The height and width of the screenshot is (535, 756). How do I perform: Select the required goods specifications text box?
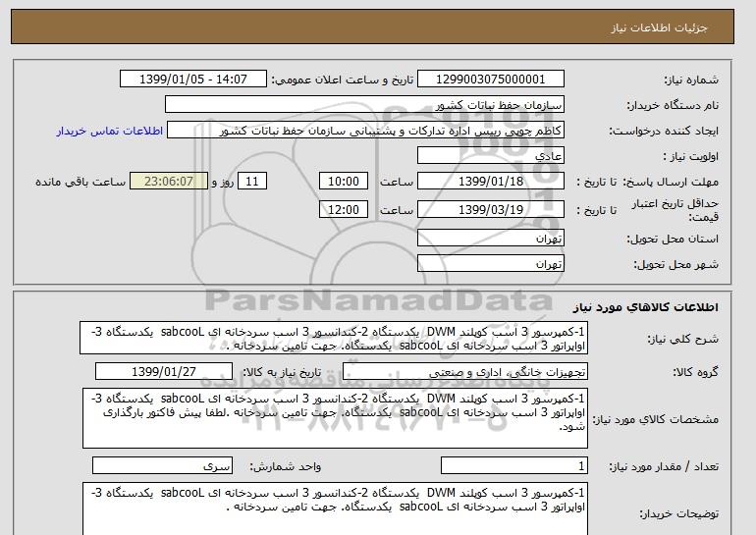click(335, 418)
